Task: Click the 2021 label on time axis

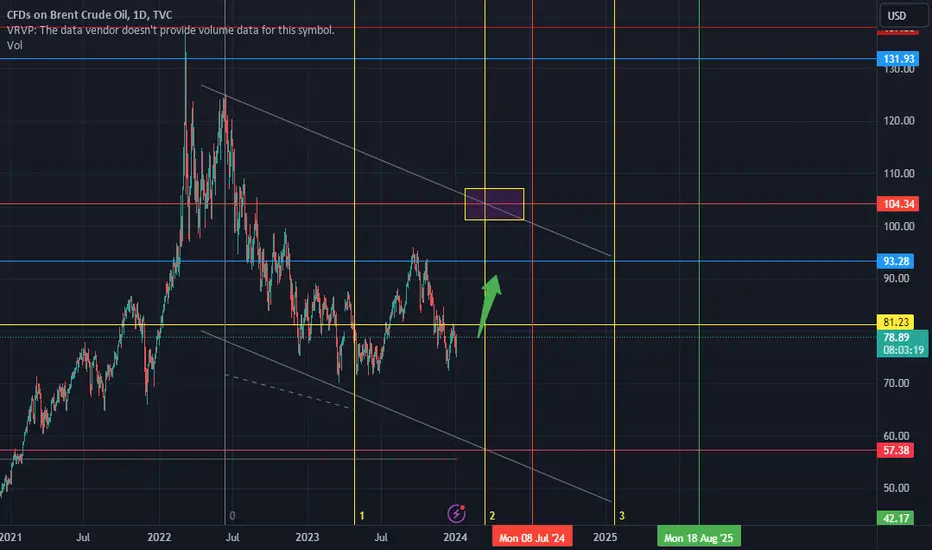Action: 11,538
